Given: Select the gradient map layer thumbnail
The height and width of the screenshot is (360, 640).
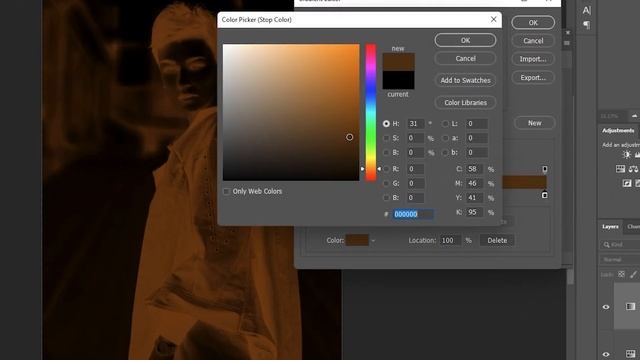Looking at the screenshot, I should click(630, 307).
